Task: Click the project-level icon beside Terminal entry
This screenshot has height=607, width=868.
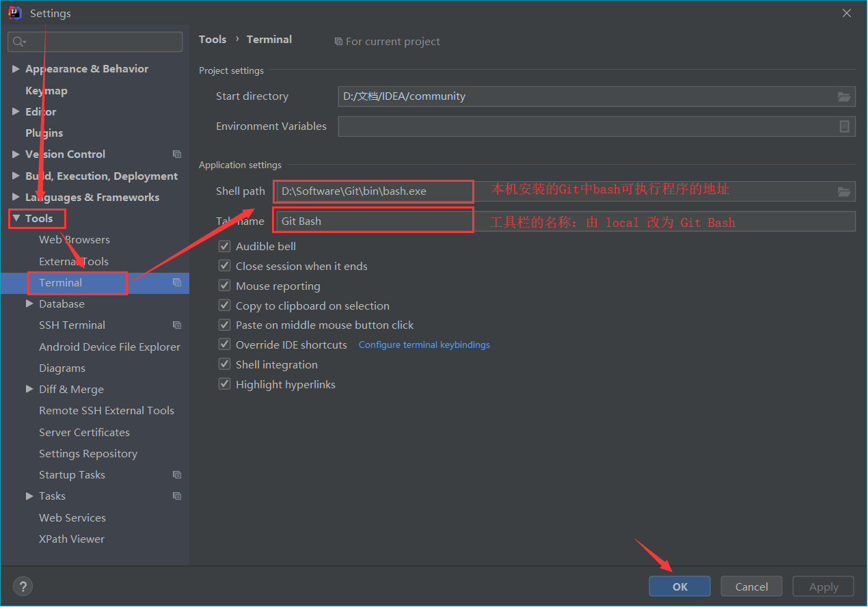Action: (176, 282)
